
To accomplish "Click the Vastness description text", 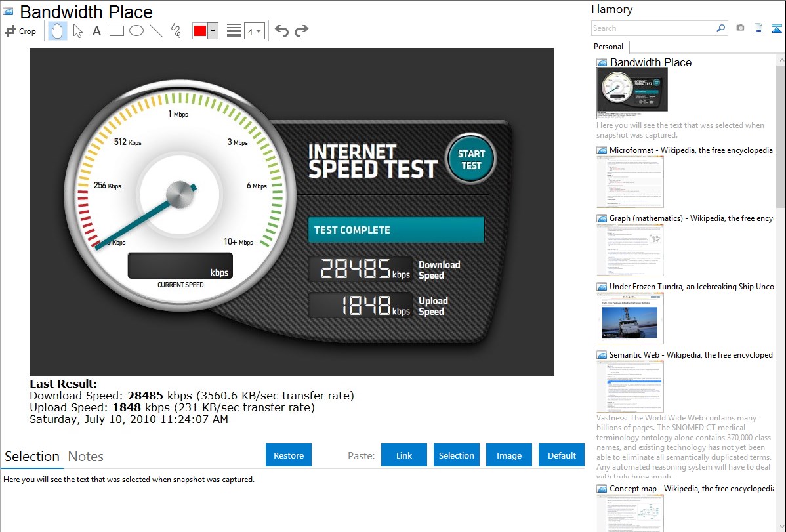I will tap(684, 447).
